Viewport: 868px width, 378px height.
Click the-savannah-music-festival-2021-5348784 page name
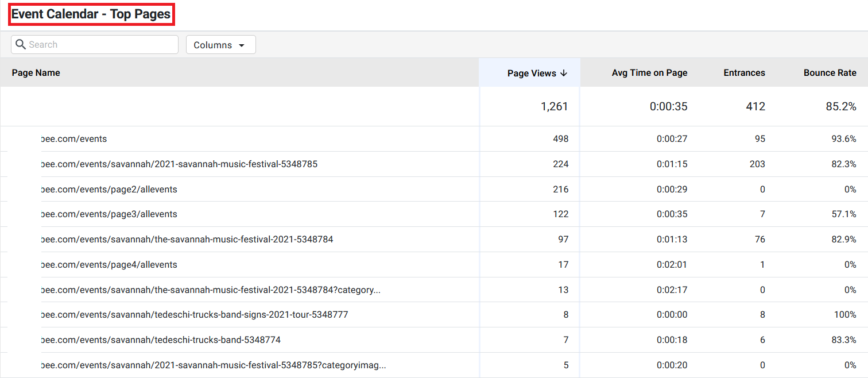point(187,240)
